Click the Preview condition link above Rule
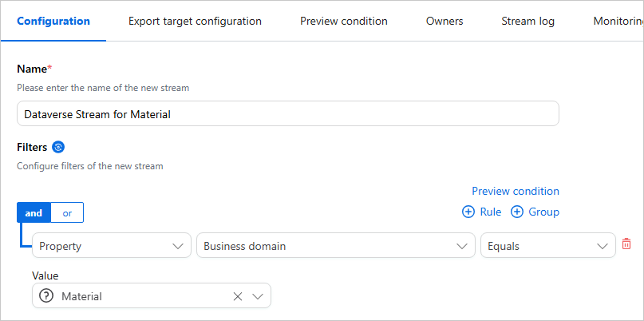644x321 pixels. pos(516,191)
